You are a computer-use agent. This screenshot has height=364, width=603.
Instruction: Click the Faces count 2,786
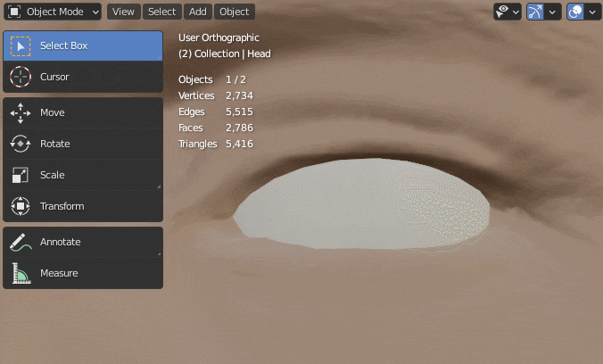[x=239, y=128]
